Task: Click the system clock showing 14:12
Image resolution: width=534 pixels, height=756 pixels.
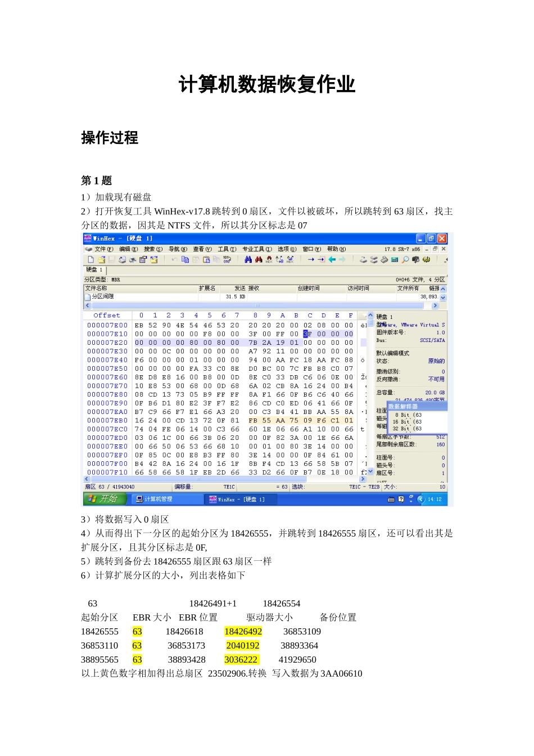Action: [435, 499]
